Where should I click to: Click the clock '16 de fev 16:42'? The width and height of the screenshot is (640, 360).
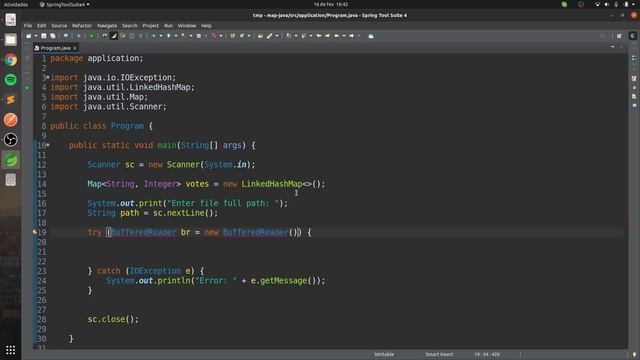point(331,4)
